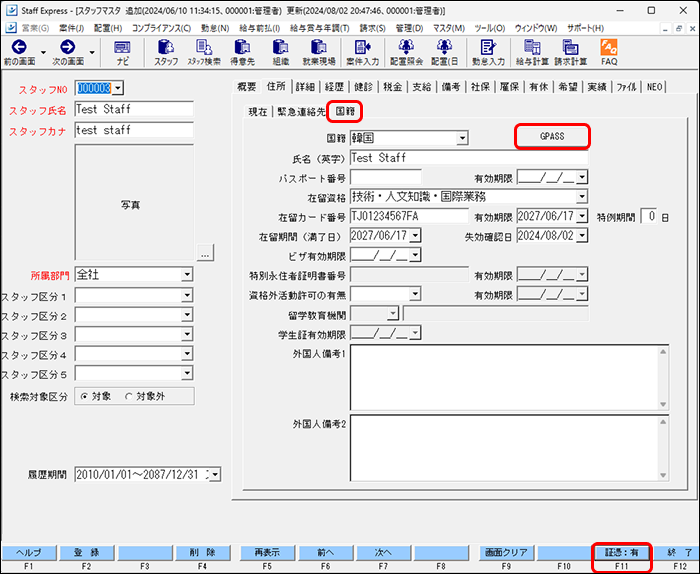Click the ナビ toolbar icon
The image size is (700, 574).
(122, 52)
